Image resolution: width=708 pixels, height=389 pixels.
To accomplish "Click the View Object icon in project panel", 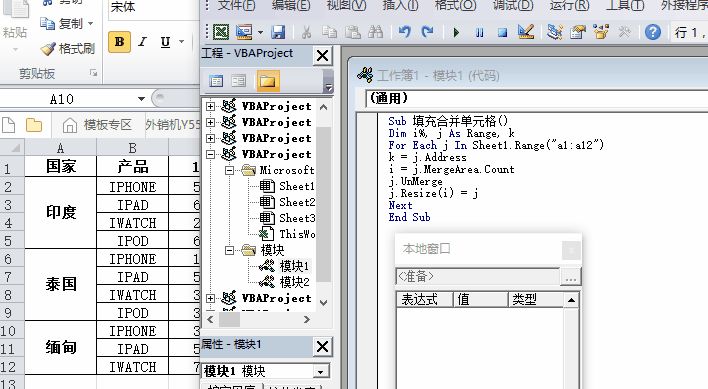I will (x=238, y=81).
